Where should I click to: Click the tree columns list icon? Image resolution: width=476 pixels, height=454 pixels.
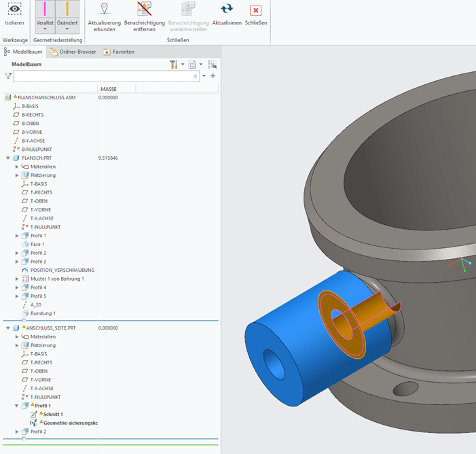pos(192,64)
